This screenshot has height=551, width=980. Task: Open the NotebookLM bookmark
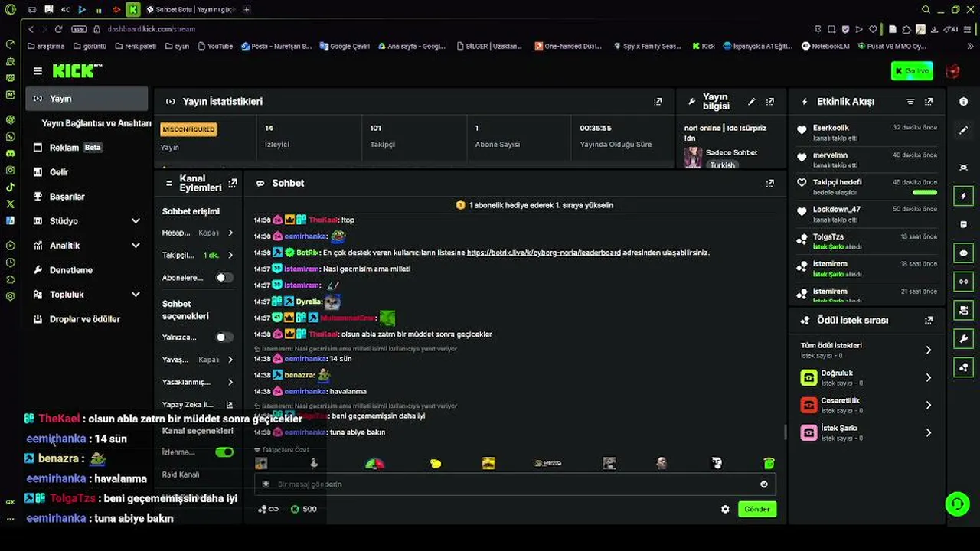coord(825,46)
